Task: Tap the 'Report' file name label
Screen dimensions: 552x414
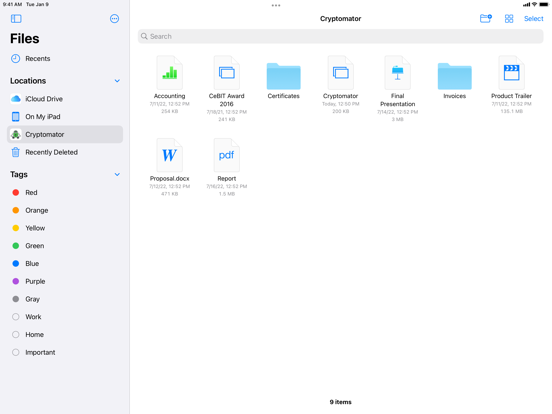Action: pyautogui.click(x=227, y=178)
